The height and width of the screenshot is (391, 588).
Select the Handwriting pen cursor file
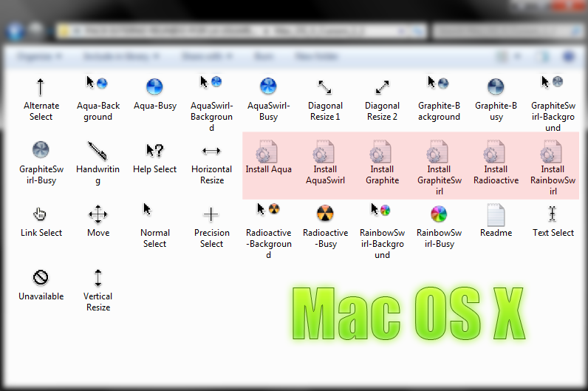tap(98, 163)
